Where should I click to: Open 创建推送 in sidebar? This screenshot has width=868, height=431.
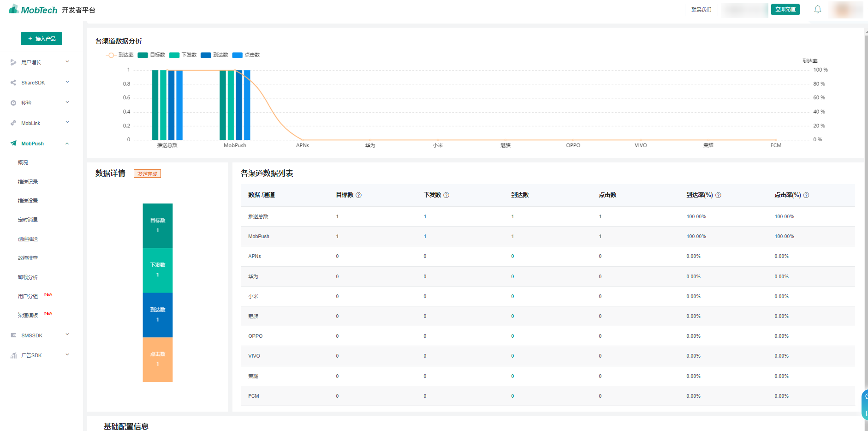point(28,239)
